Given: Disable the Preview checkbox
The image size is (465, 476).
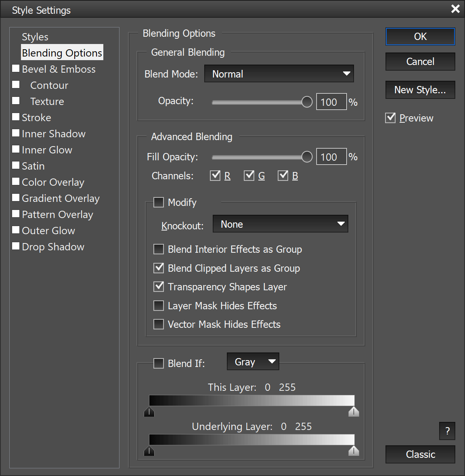Looking at the screenshot, I should (x=390, y=118).
